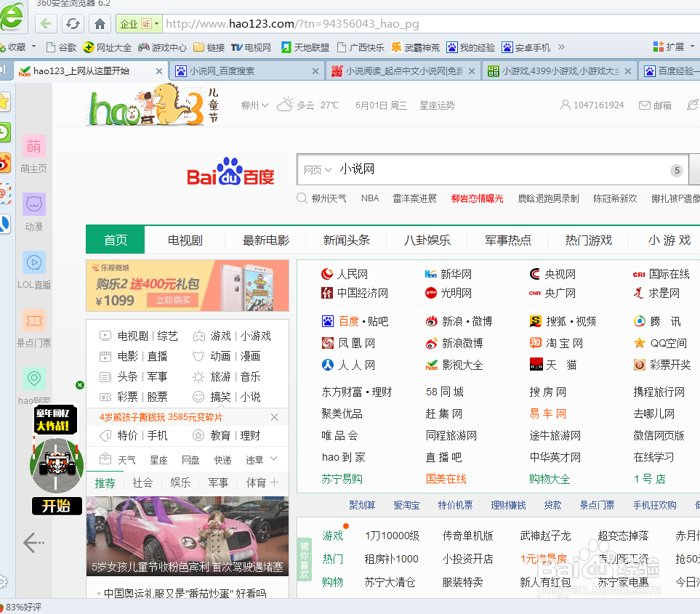Open the 网页 search type dropdown
The width and height of the screenshot is (700, 614).
point(318,169)
